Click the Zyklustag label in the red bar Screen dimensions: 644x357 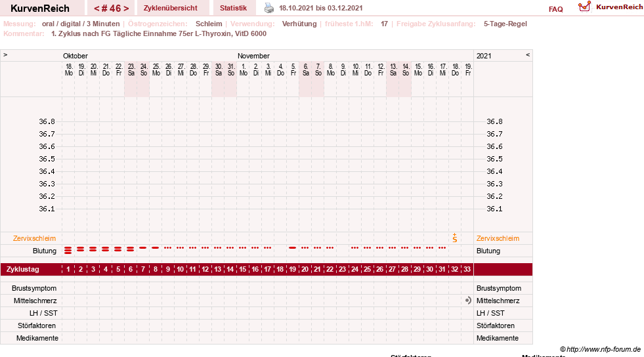tap(23, 269)
